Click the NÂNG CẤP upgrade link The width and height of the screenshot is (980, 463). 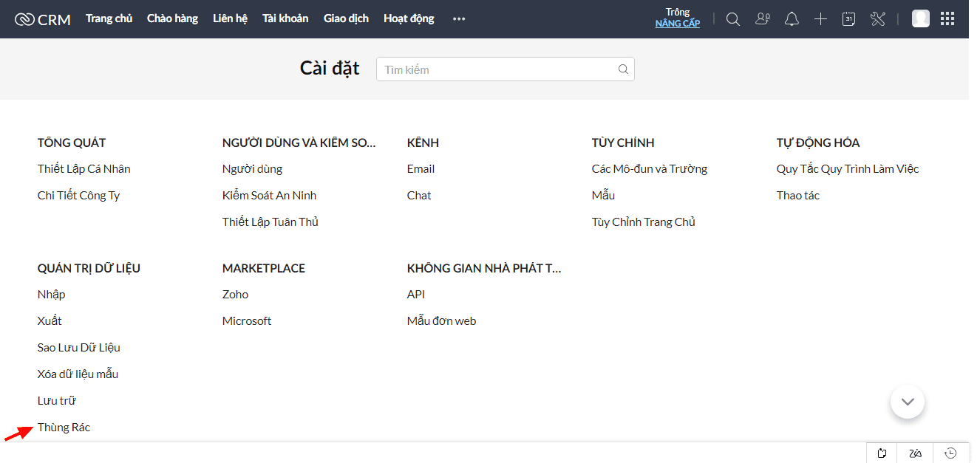(x=677, y=24)
